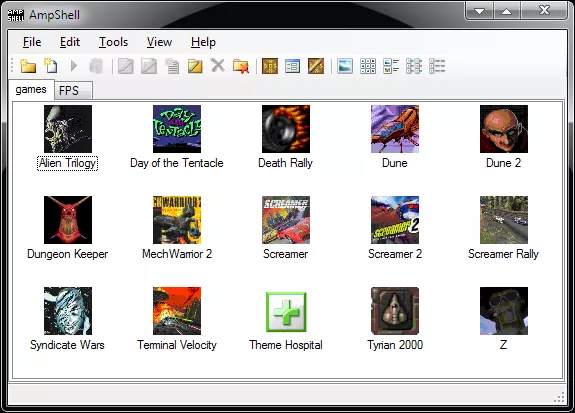Switch to large icons view
This screenshot has height=413, width=575.
[345, 66]
